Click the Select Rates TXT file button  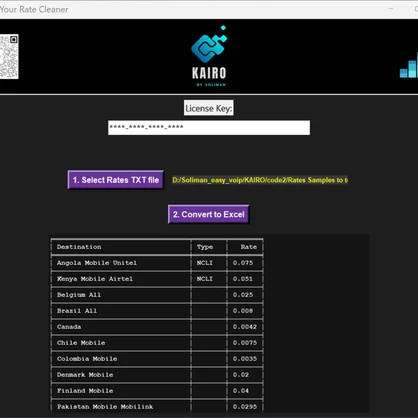click(x=116, y=180)
